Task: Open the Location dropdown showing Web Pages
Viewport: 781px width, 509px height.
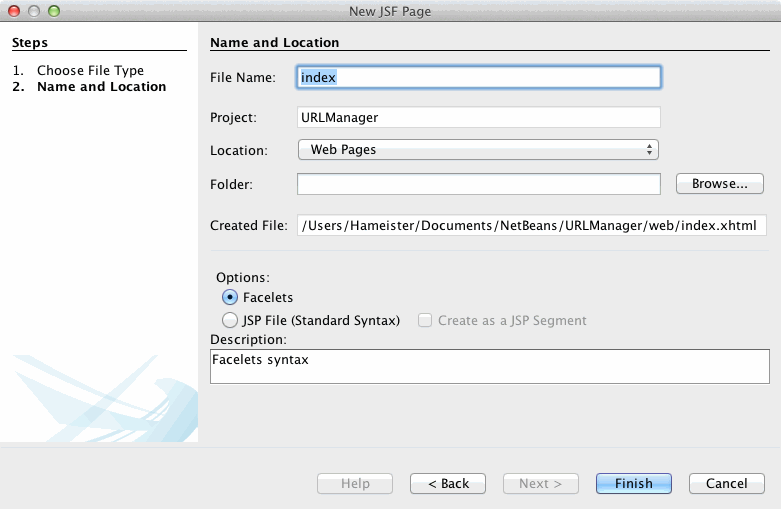Action: [x=478, y=150]
